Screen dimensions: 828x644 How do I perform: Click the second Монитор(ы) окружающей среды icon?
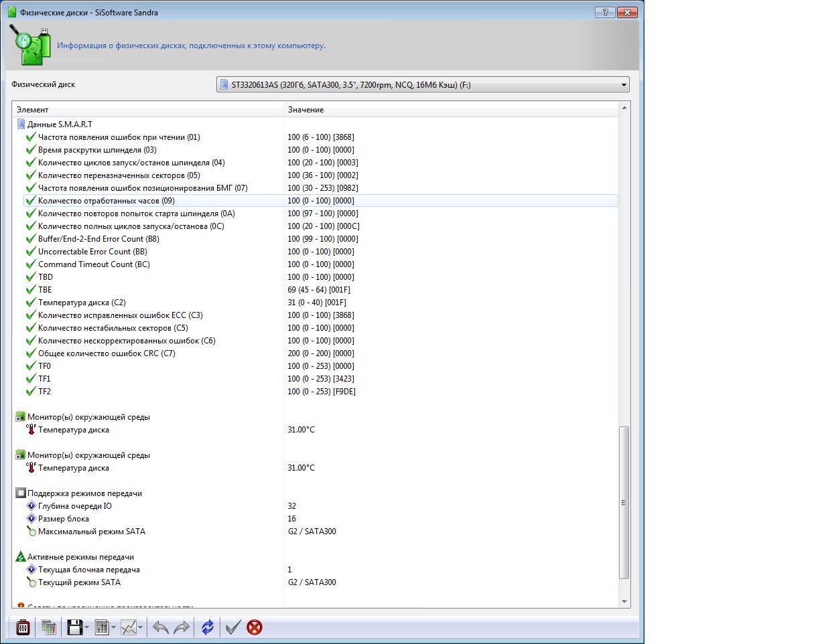point(21,455)
